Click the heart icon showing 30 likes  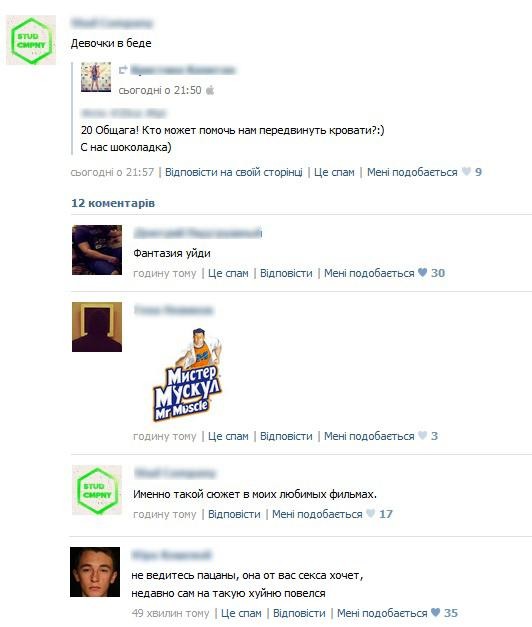click(x=422, y=272)
